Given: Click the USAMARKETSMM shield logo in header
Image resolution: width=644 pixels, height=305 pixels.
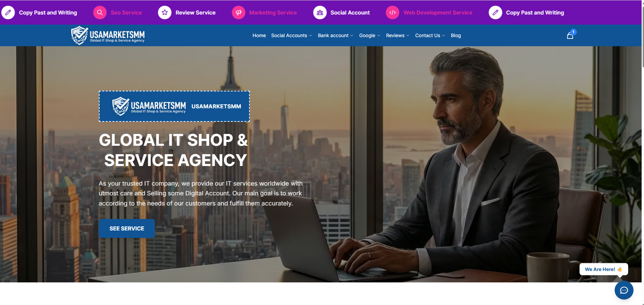Looking at the screenshot, I should pyautogui.click(x=108, y=35).
